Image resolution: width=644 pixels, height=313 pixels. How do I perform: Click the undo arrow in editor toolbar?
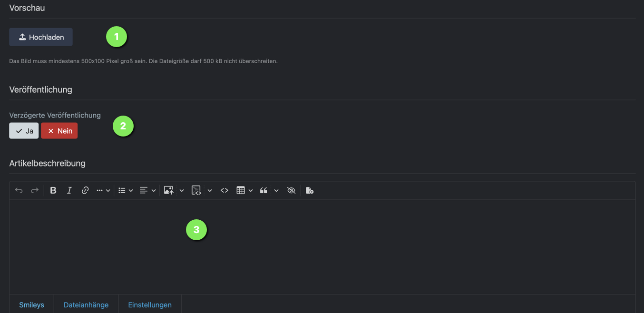point(19,190)
